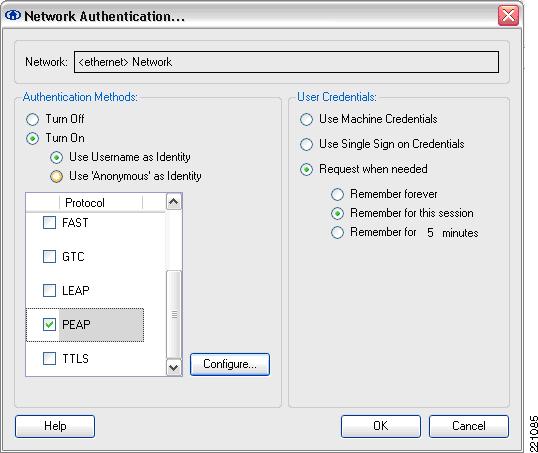The height and width of the screenshot is (453, 538).
Task: Tick the LEAP protocol checkbox
Action: click(49, 290)
